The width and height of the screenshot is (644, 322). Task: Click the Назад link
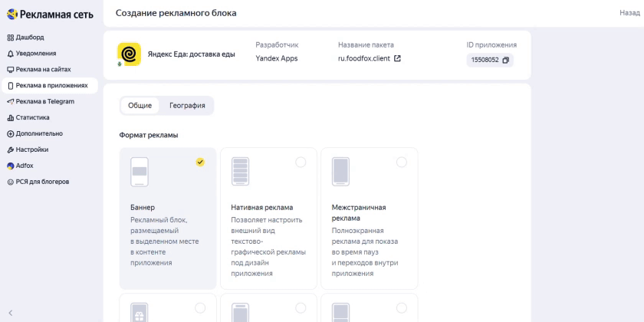tap(629, 13)
